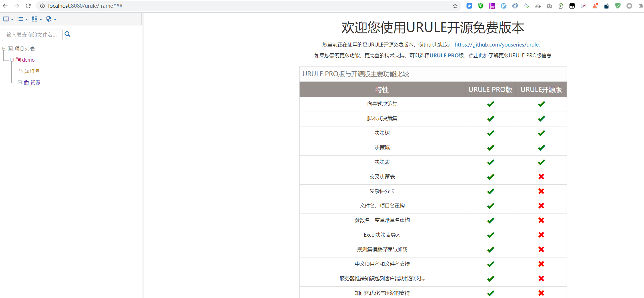Click the URULE PRO bold link
This screenshot has width=644, height=298.
(444, 55)
